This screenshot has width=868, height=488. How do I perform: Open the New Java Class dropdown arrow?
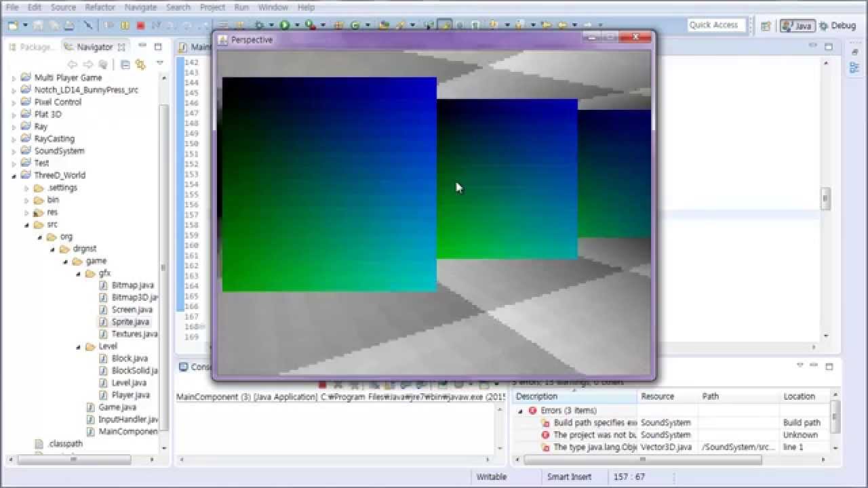[368, 25]
